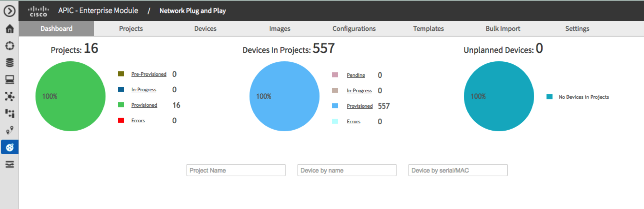Open the stacked lines icon at sidebar bottom

[x=10, y=164]
